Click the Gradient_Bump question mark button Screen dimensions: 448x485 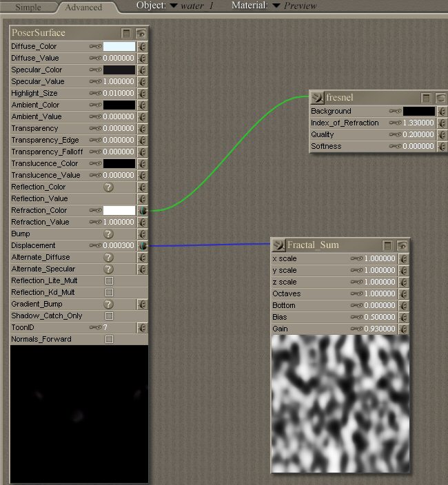click(x=108, y=305)
